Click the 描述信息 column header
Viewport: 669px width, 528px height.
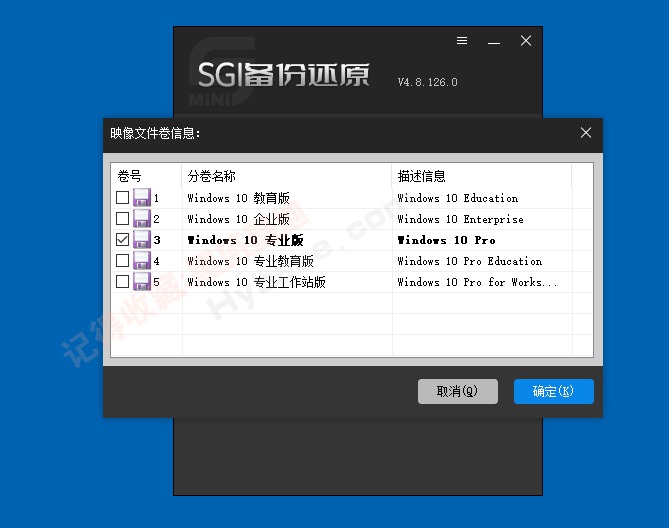pos(482,176)
